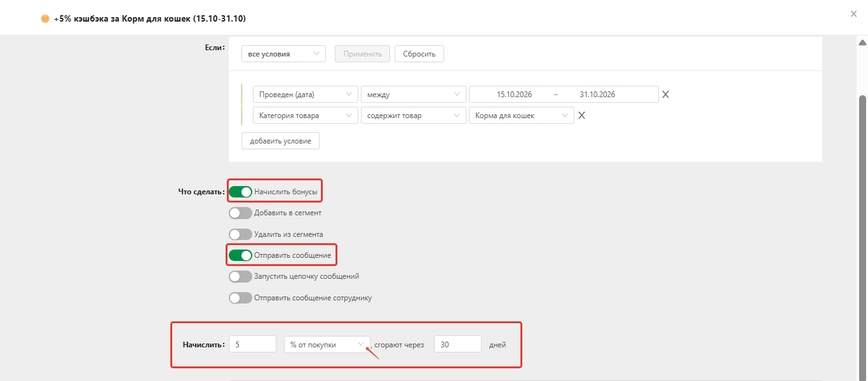This screenshot has height=381, width=868.
Task: Focus the expiry days field with 30
Action: [458, 344]
